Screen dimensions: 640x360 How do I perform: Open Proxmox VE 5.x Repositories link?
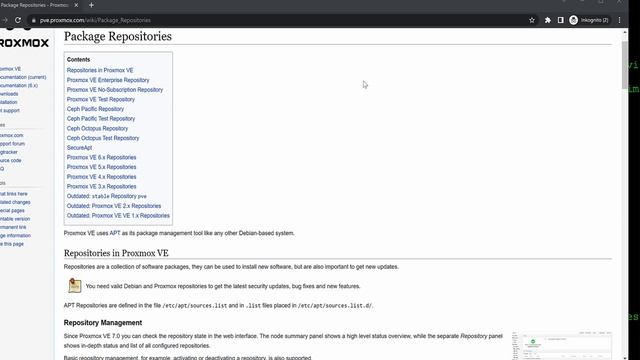[102, 167]
